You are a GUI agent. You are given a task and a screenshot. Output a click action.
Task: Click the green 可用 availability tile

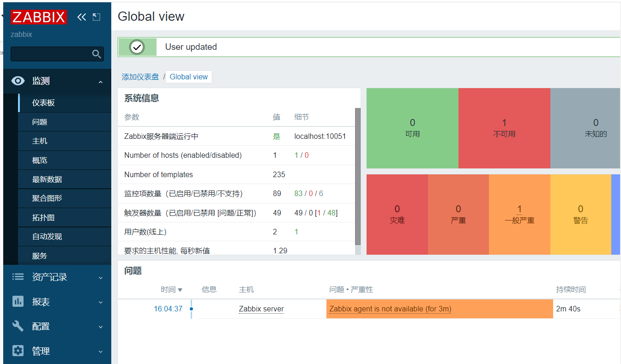pos(412,128)
